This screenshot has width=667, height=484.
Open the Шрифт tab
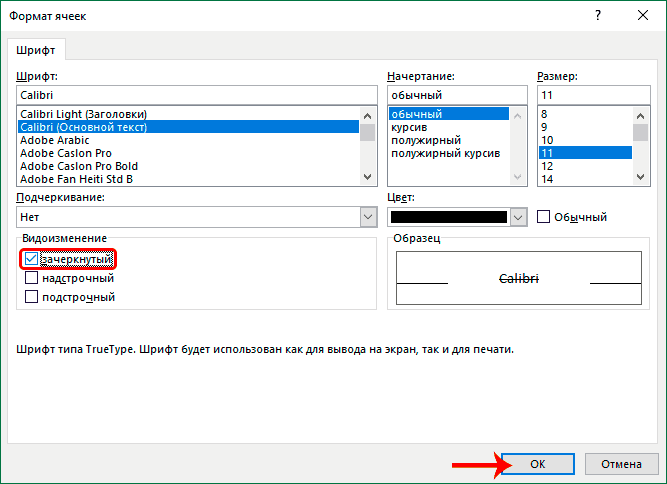coord(36,50)
